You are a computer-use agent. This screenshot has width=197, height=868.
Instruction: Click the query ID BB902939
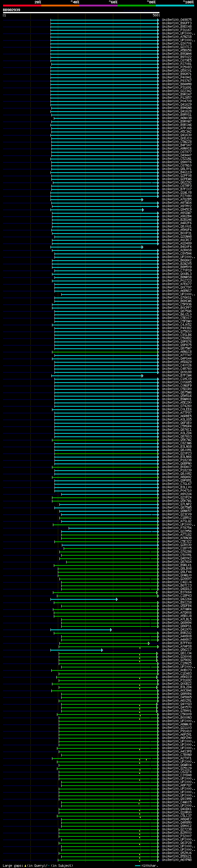11,10
